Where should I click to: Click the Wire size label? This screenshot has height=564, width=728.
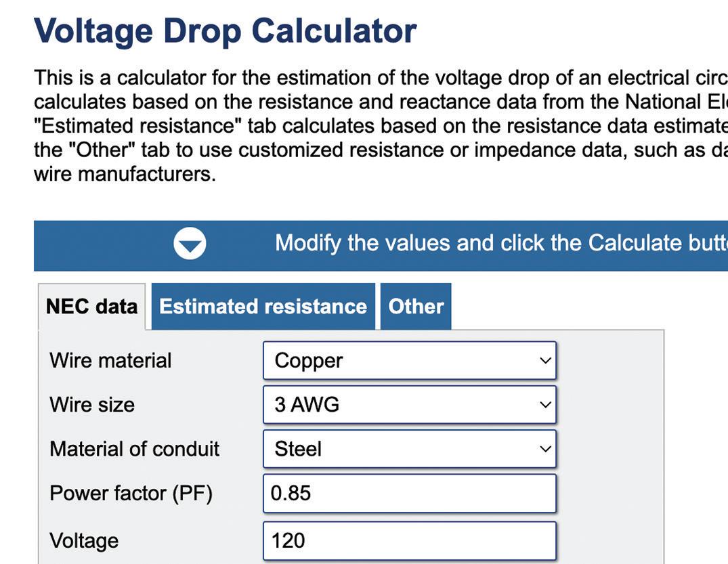tap(92, 405)
